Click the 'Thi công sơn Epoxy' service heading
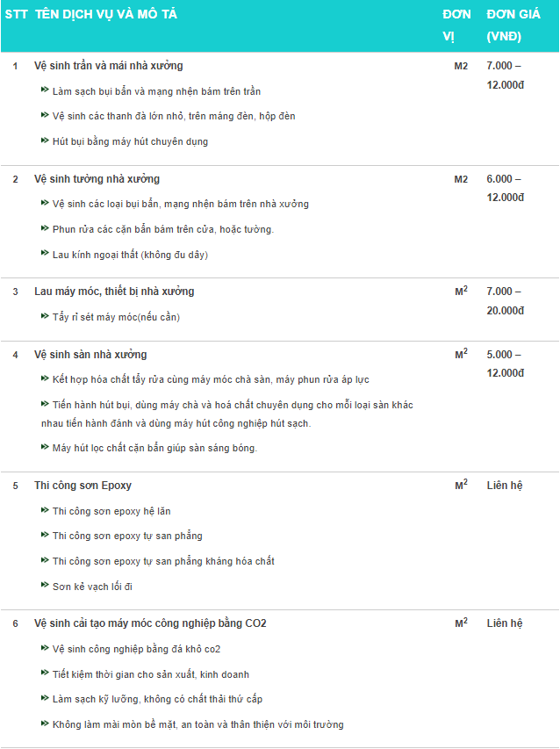This screenshot has width=560, height=749. click(x=83, y=486)
